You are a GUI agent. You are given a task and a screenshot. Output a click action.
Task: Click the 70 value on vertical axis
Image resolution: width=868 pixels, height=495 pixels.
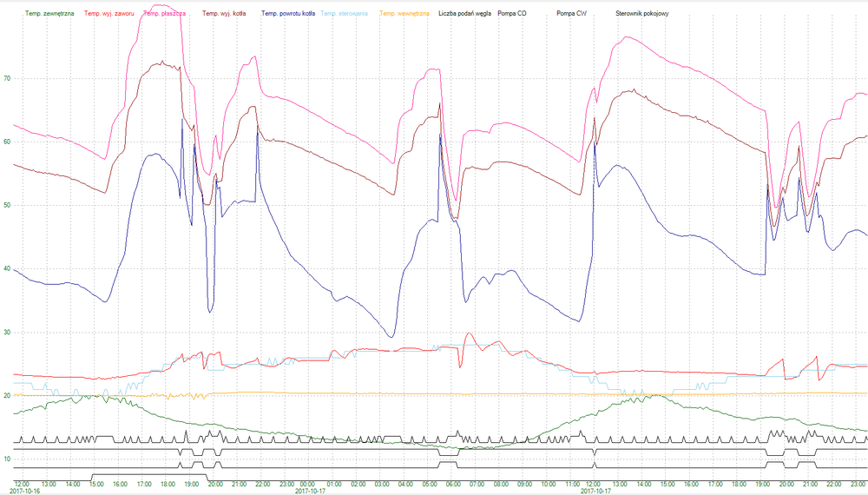(7, 79)
